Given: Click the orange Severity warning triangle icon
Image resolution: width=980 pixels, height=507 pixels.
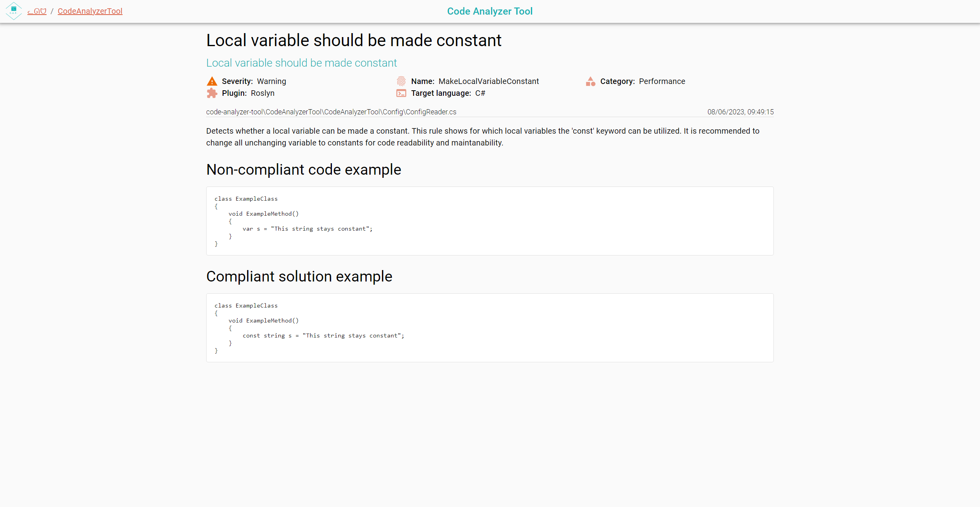Looking at the screenshot, I should pos(212,81).
